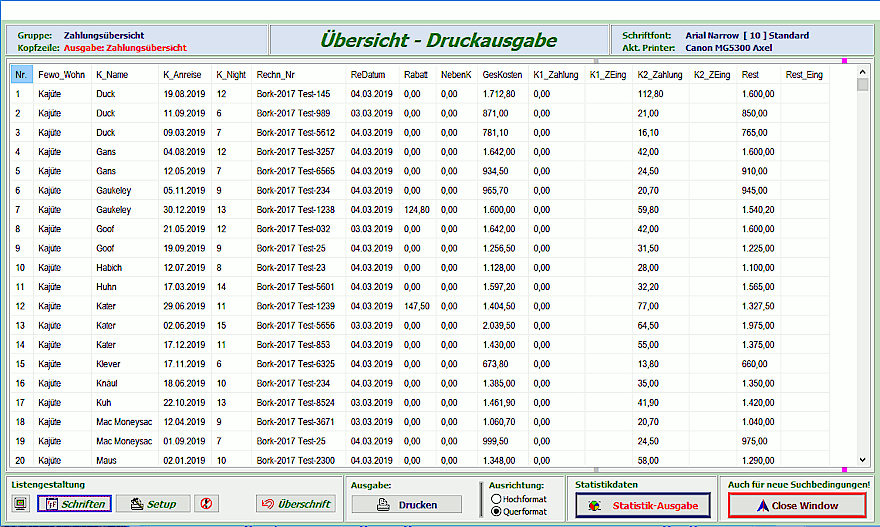Click the K_Anreise column header
This screenshot has width=880, height=527.
click(182, 75)
